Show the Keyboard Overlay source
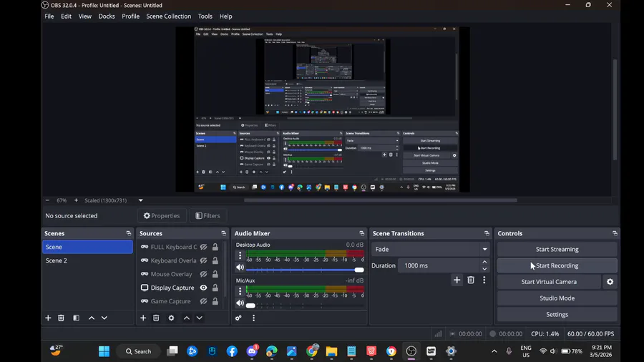644x362 pixels. [x=203, y=260]
